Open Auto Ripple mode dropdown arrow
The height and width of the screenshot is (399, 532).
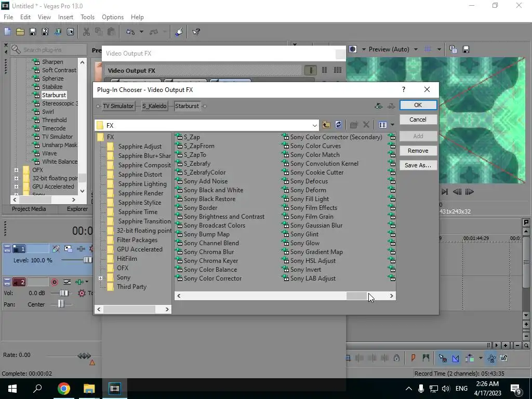tap(481, 358)
